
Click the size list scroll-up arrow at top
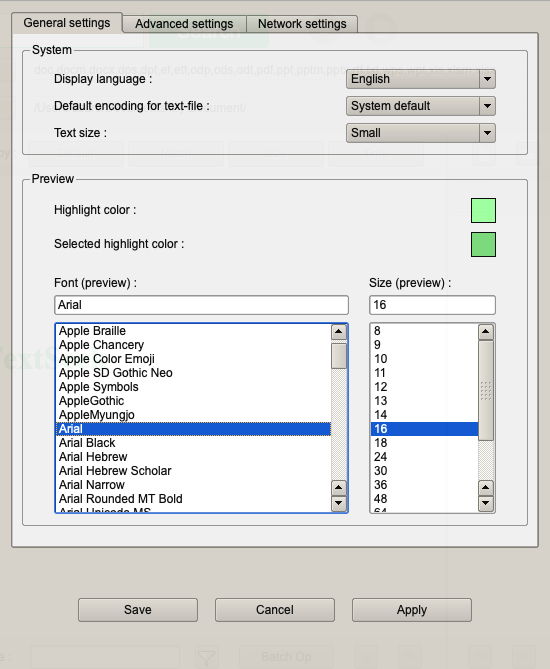[x=486, y=332]
